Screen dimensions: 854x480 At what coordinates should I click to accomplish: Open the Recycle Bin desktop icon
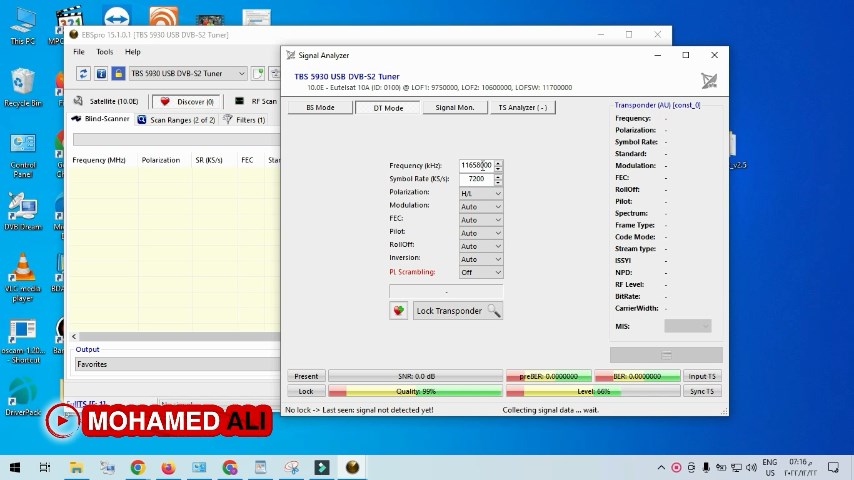pyautogui.click(x=22, y=87)
